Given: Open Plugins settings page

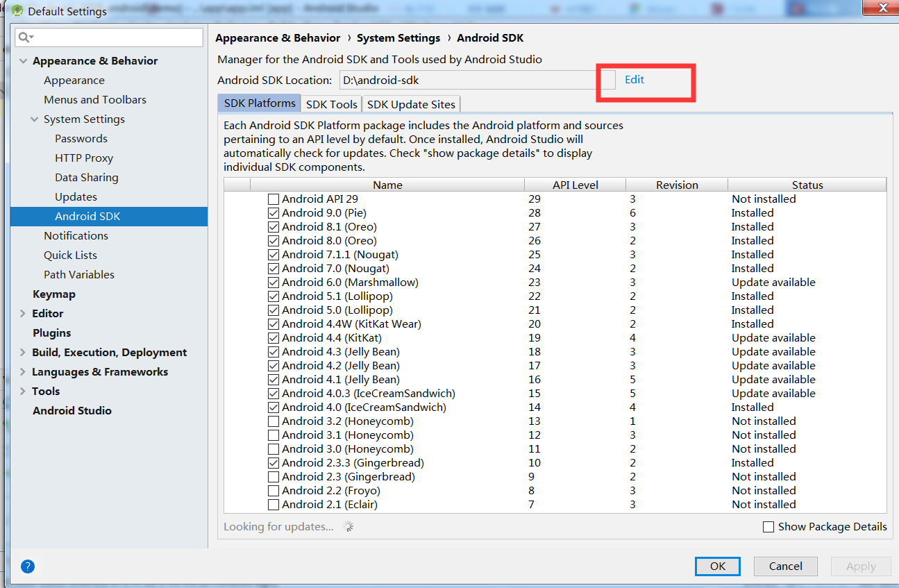Looking at the screenshot, I should 52,333.
